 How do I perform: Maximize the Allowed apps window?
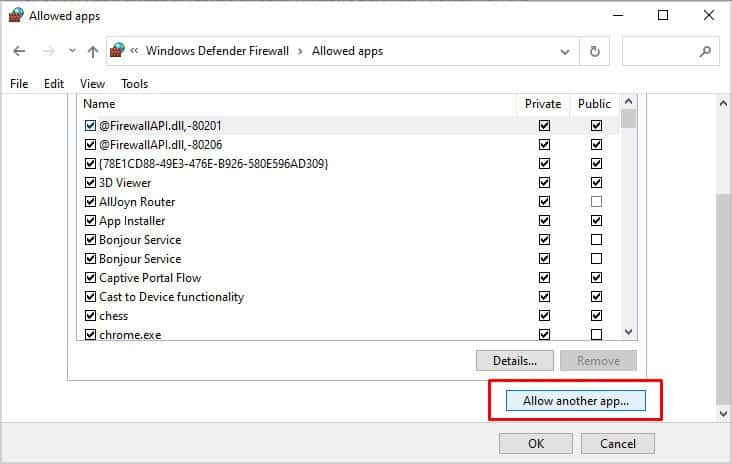(x=662, y=15)
